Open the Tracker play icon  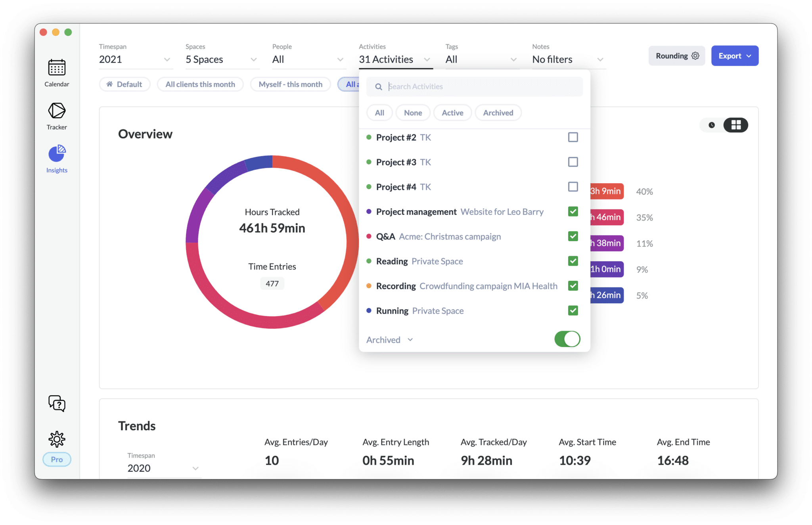coord(57,111)
